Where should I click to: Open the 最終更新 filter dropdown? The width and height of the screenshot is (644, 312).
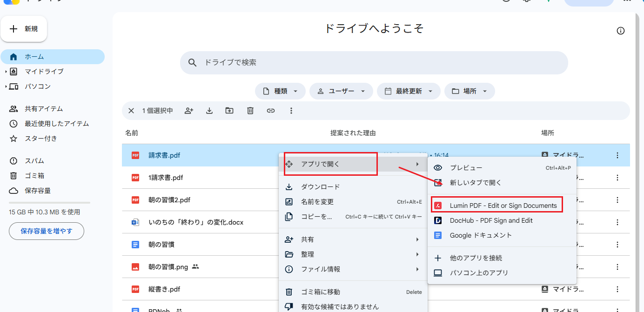pyautogui.click(x=409, y=91)
